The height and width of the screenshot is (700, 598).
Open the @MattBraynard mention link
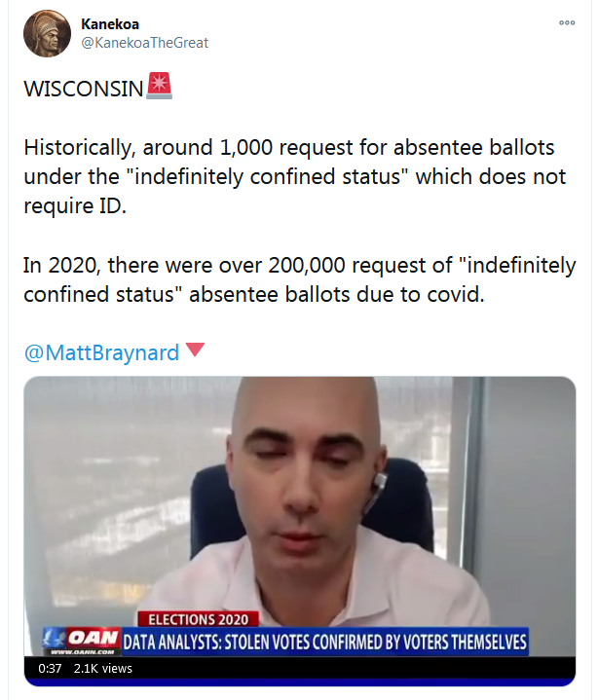point(101,352)
